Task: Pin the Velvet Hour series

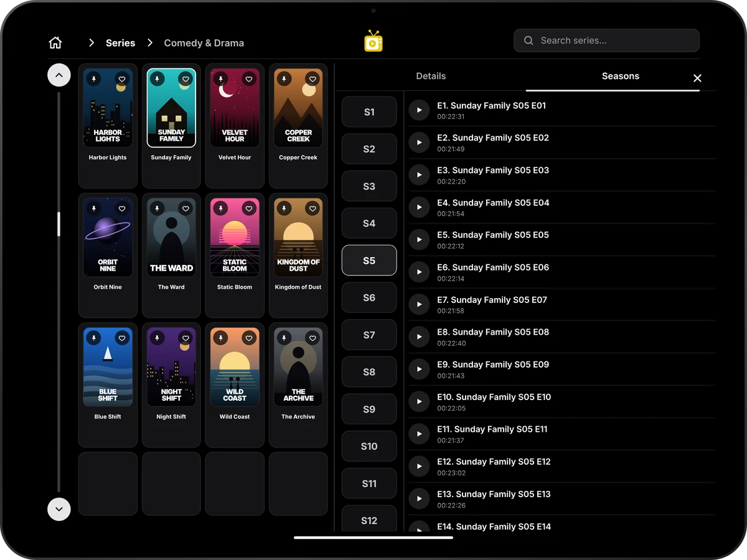Action: [220, 79]
